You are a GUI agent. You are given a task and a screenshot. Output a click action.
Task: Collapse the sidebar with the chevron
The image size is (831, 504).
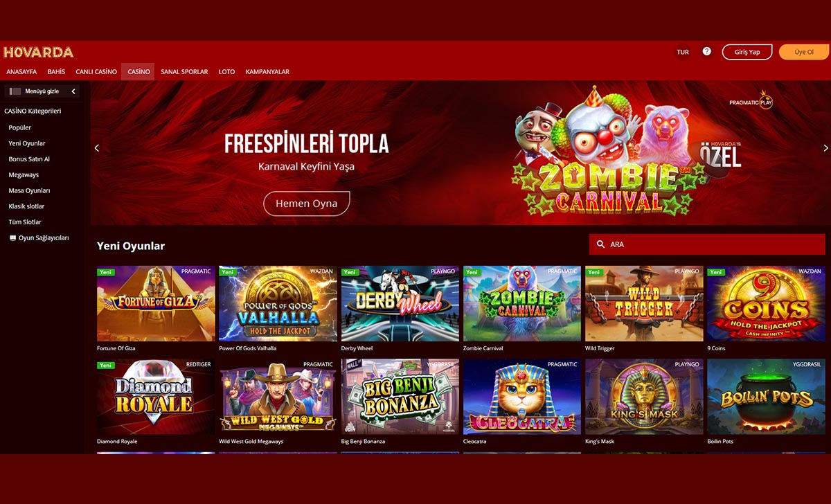pyautogui.click(x=73, y=91)
